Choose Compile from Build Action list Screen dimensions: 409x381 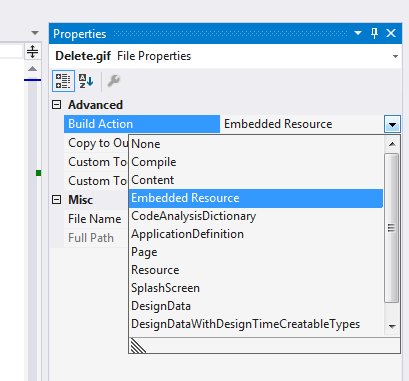tap(256, 162)
